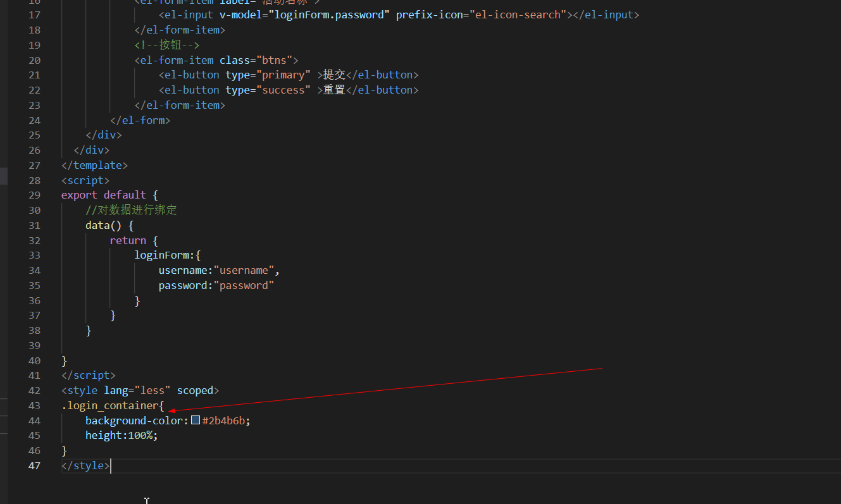Click the closing </div> on line 25

[104, 135]
